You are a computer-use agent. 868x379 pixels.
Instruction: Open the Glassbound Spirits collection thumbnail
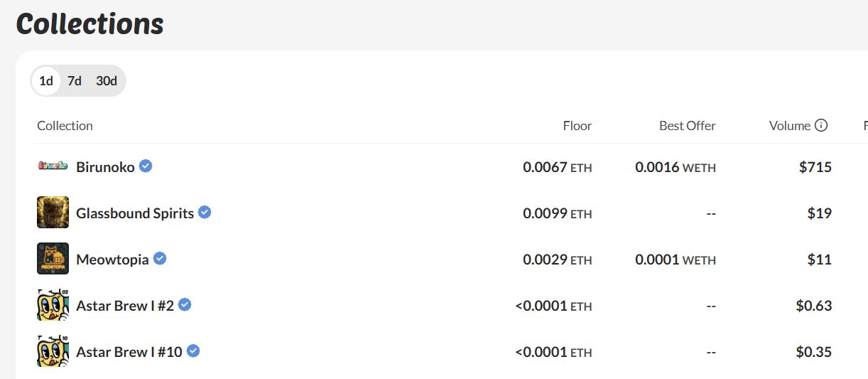(x=53, y=213)
